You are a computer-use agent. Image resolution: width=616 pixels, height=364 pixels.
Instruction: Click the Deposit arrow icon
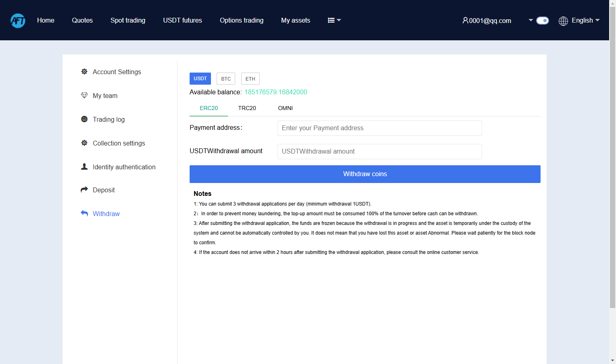[84, 189]
